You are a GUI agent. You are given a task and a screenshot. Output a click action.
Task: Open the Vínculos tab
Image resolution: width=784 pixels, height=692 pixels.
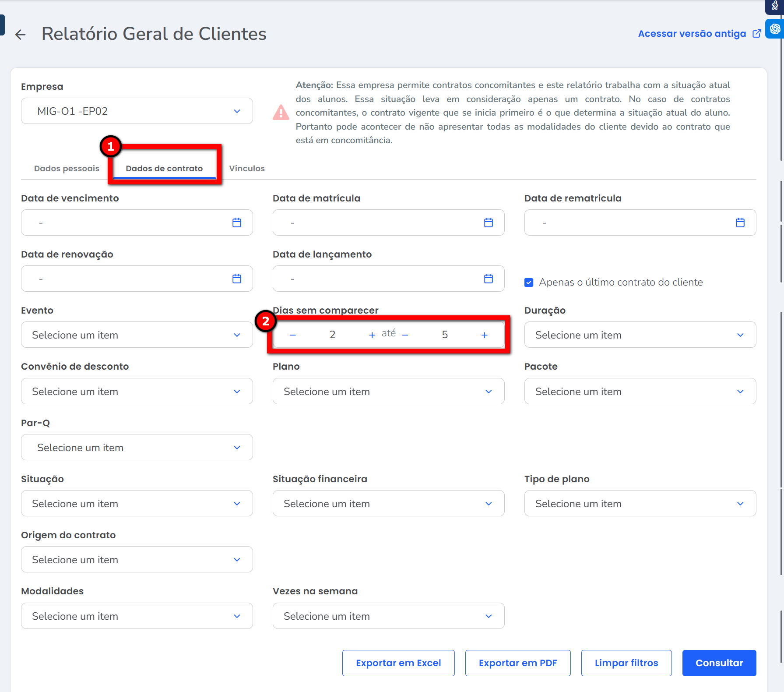(x=247, y=169)
